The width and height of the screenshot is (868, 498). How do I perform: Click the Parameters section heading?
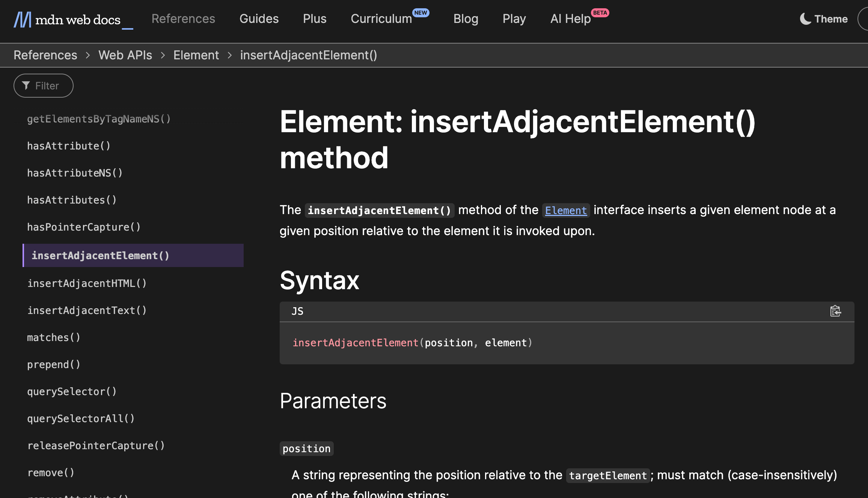coord(333,401)
